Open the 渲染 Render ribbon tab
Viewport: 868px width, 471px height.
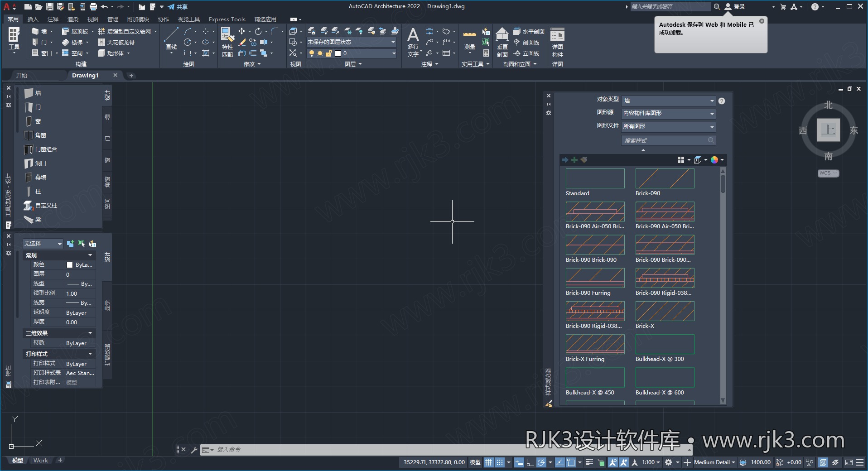tap(73, 19)
